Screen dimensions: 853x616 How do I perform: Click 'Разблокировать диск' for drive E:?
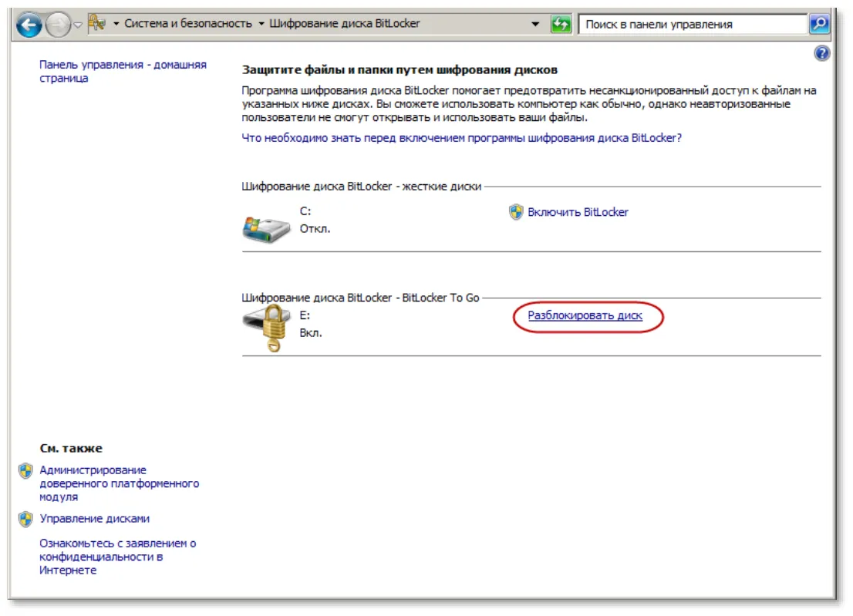[585, 315]
